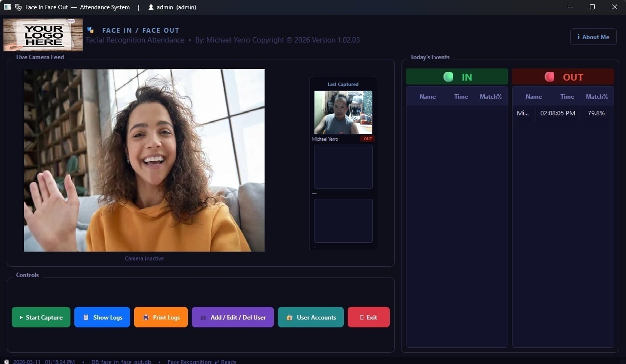Click the Michael Yerro last captured photo
This screenshot has width=626, height=364.
(343, 112)
